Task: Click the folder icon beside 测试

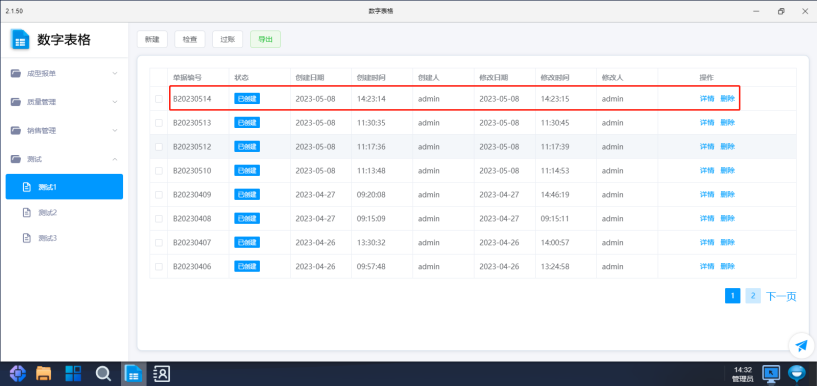Action: click(16, 159)
